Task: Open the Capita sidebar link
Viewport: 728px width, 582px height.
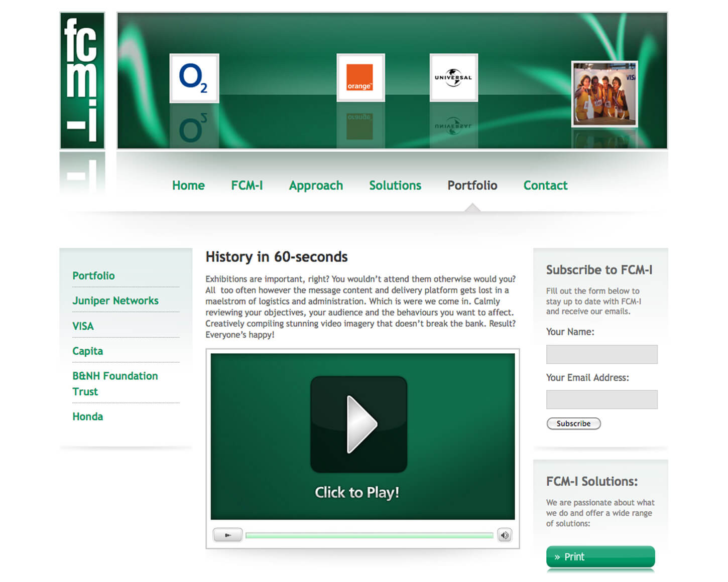Action: (x=88, y=351)
